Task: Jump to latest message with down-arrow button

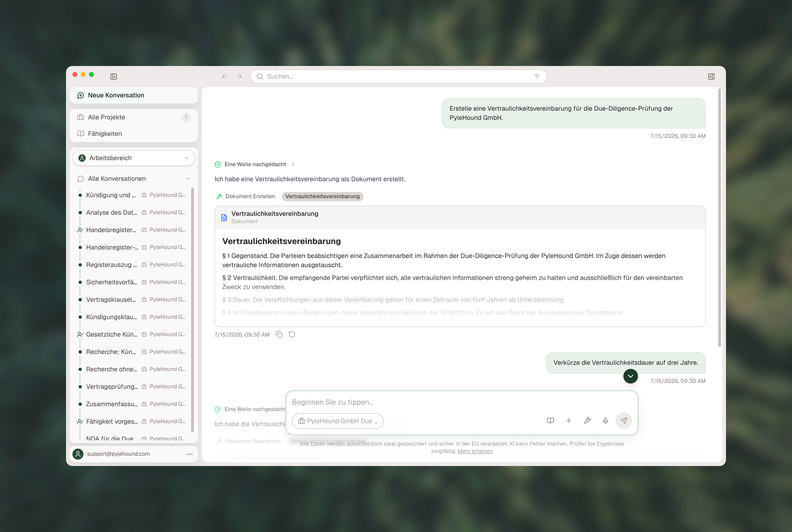Action: coord(631,376)
